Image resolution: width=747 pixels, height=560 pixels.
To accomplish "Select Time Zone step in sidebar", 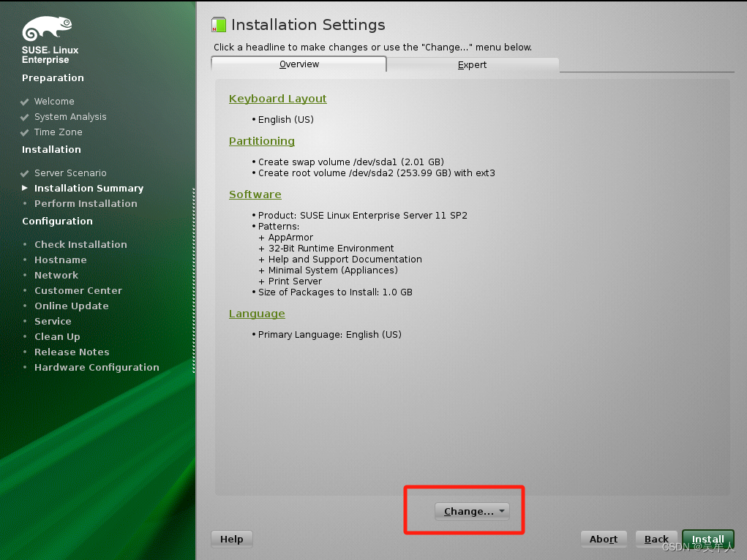I will pos(58,132).
